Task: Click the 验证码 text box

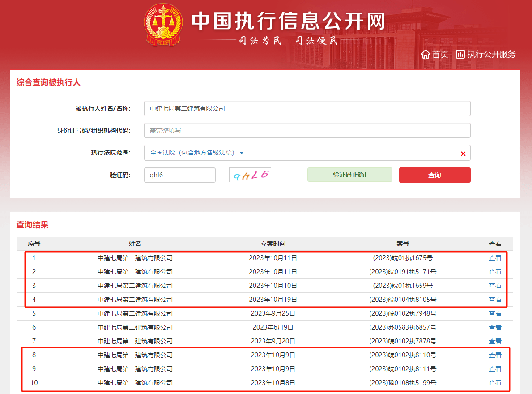Action: [179, 175]
